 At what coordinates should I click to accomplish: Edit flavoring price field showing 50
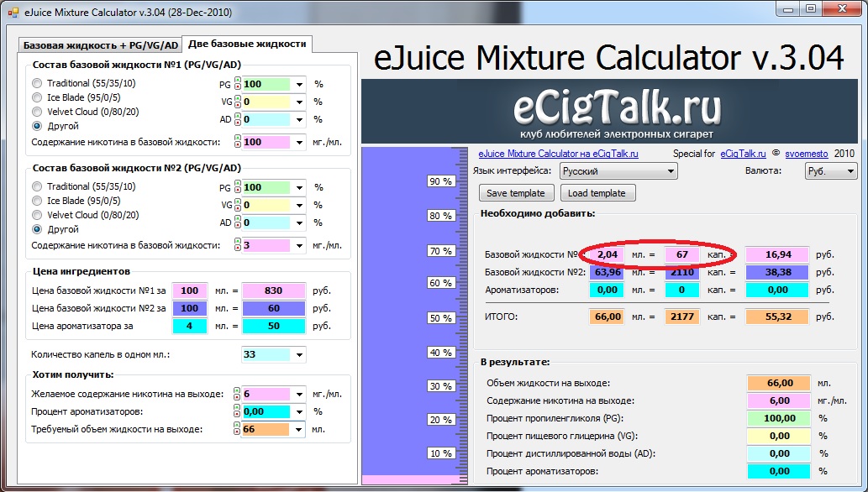click(x=273, y=326)
